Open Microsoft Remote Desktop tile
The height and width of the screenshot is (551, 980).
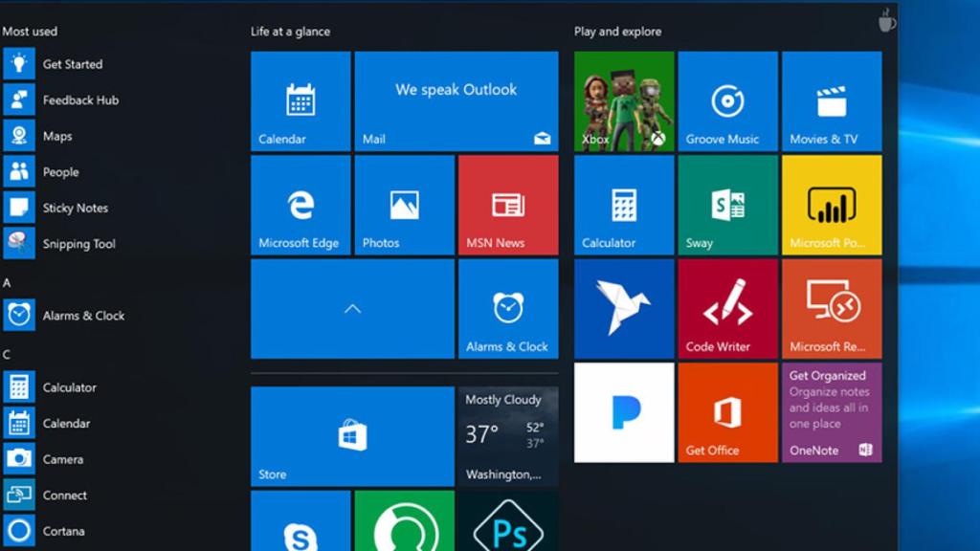coord(831,309)
